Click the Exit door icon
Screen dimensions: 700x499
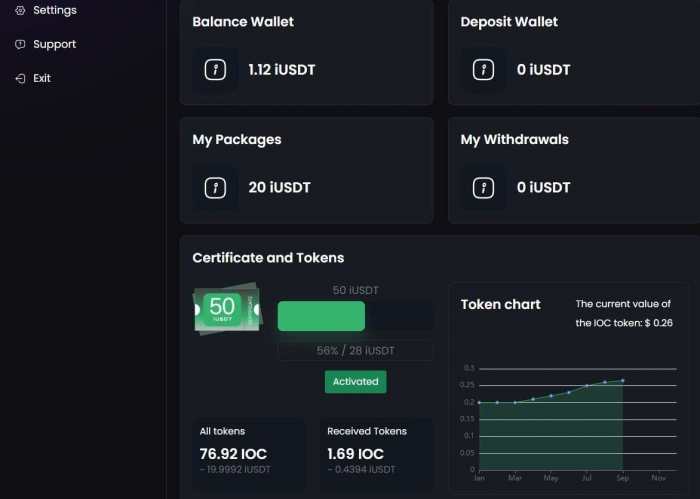pos(20,78)
